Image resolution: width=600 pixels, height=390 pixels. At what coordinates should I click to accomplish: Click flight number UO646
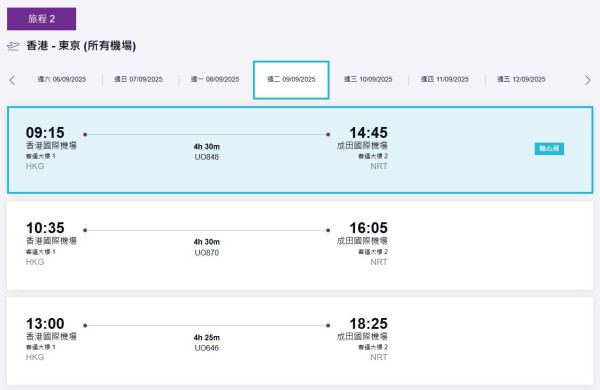(x=207, y=348)
